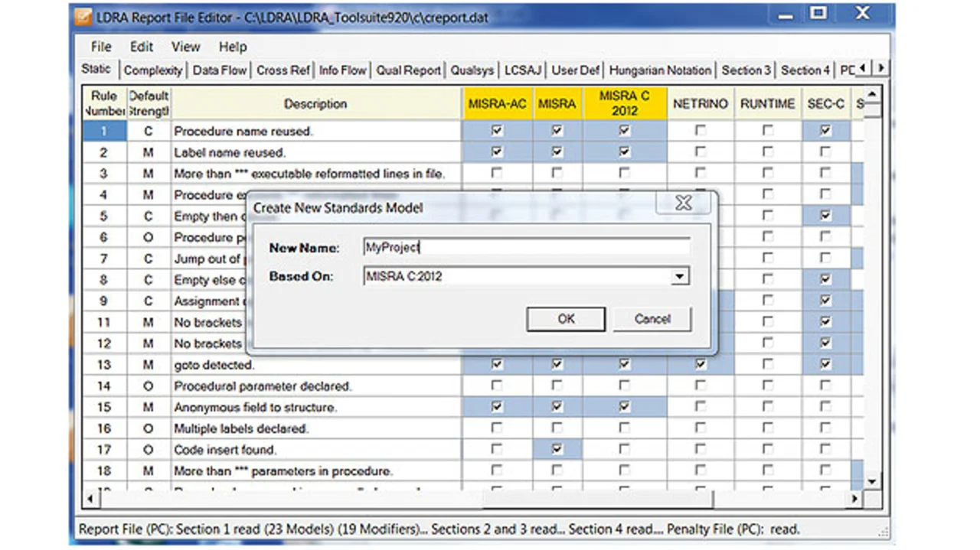Cancel the new standards model dialog
The image size is (980, 550).
tap(652, 319)
